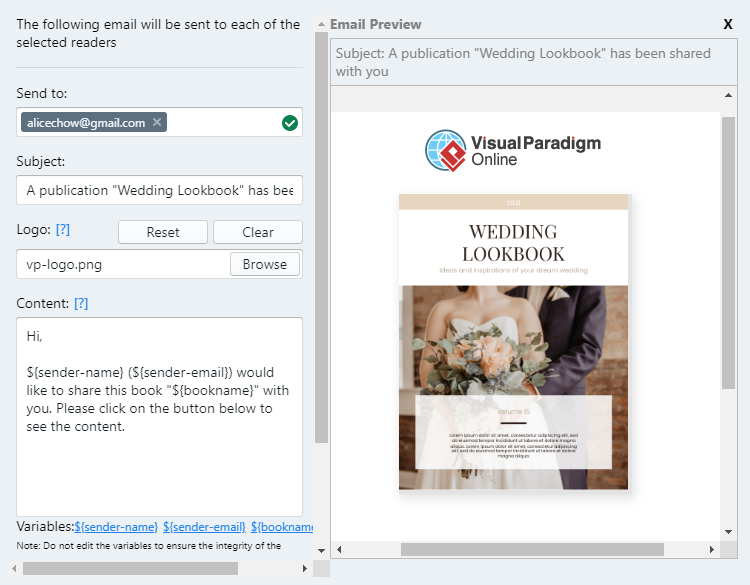The height and width of the screenshot is (585, 750).
Task: Click inside the Content text area
Action: [x=159, y=470]
